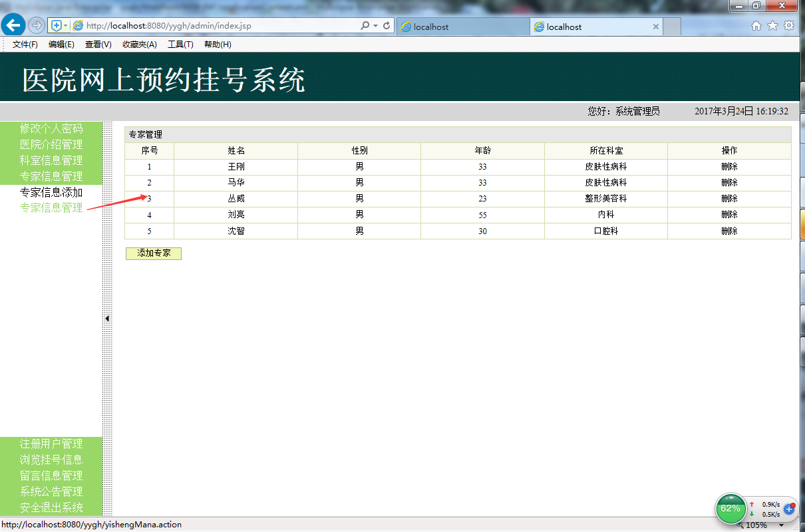
Task: Delete expert 丛威 with 删除
Action: (x=729, y=199)
